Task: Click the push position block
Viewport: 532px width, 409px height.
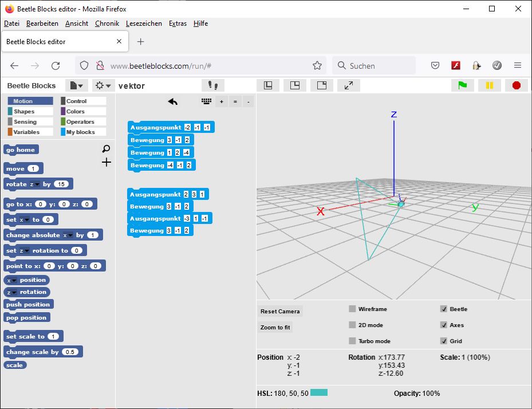Action: (28, 305)
